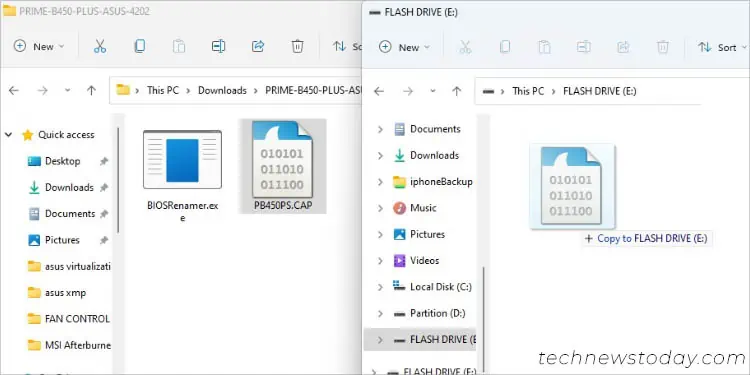
Task: Open Sort options in PRIME-B450 window
Action: pyautogui.click(x=346, y=46)
